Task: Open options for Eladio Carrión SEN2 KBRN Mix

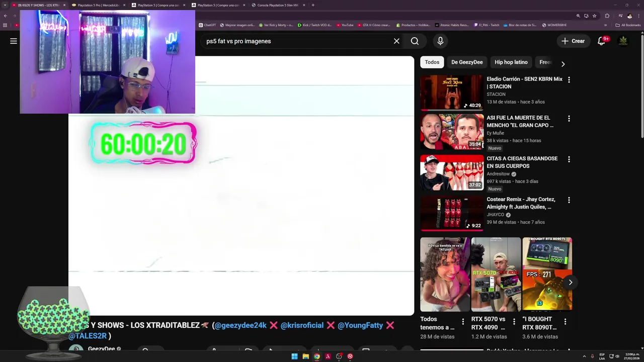Action: coord(569,80)
